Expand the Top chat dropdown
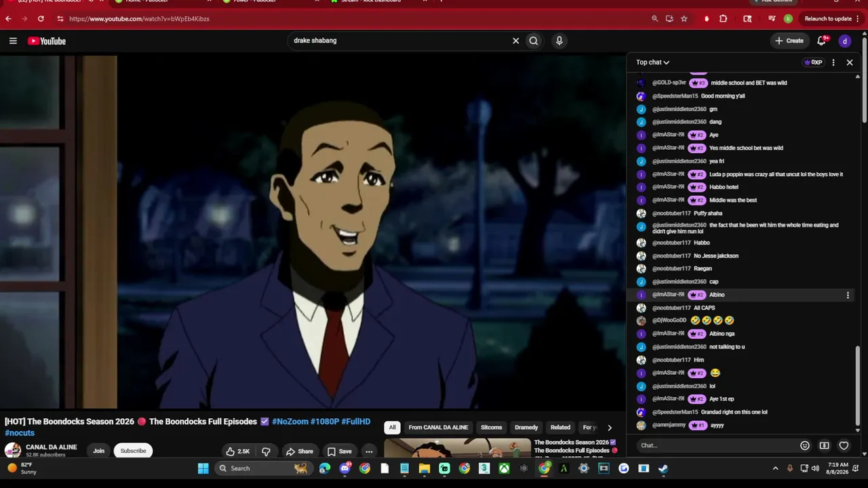 (x=652, y=62)
